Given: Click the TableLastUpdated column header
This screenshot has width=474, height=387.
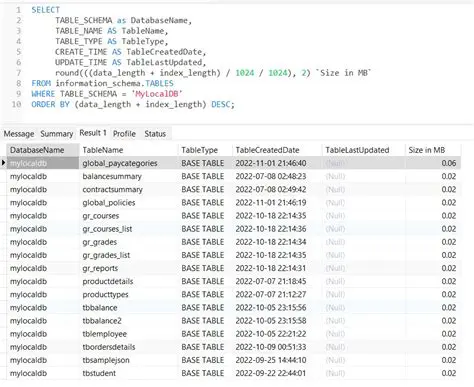Looking at the screenshot, I should [x=363, y=150].
